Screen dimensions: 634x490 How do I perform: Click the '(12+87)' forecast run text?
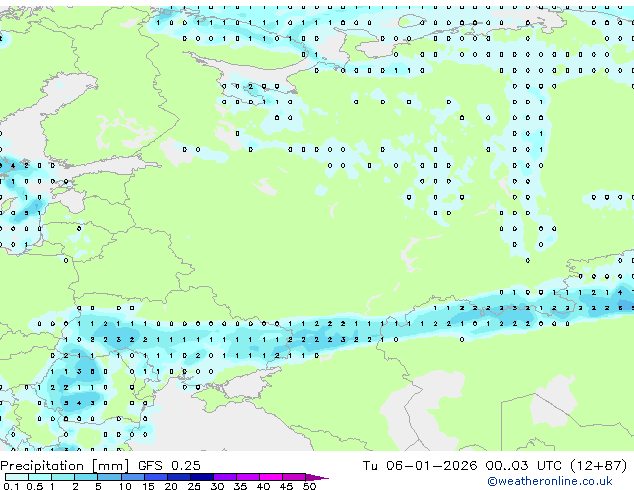598,466
